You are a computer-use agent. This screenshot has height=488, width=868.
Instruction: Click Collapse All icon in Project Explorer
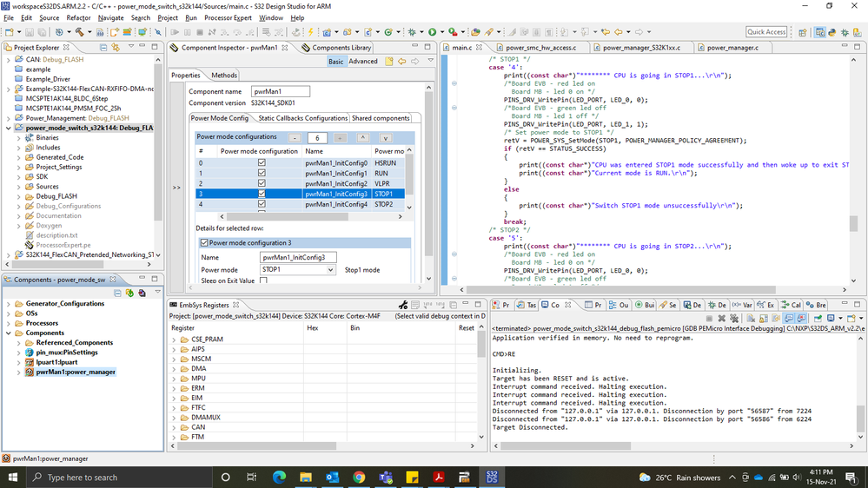point(102,48)
